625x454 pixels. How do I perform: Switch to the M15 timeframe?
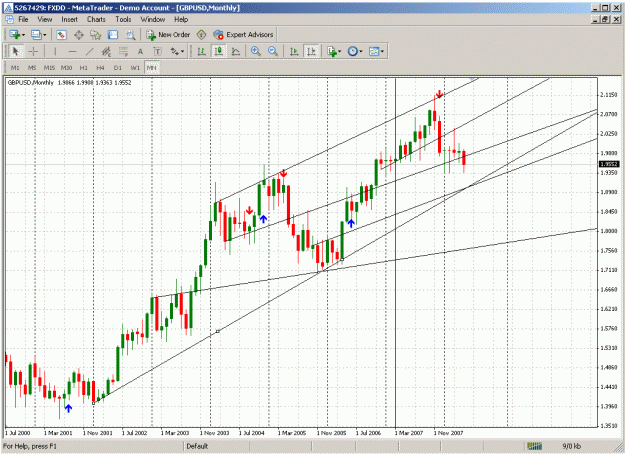tap(49, 68)
